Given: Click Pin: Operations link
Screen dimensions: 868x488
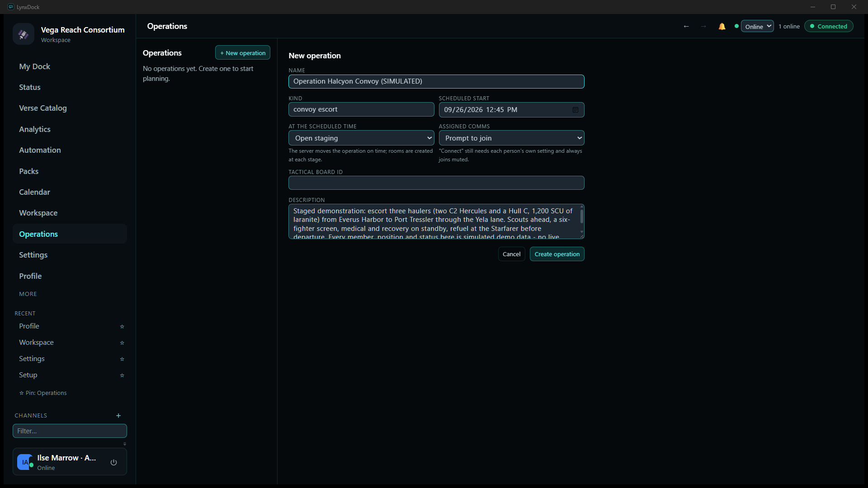Looking at the screenshot, I should pos(43,393).
